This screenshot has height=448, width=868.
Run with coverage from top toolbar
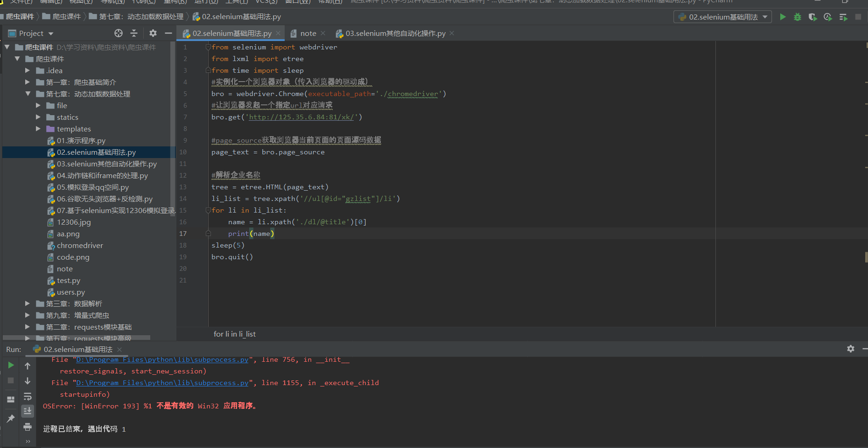812,17
